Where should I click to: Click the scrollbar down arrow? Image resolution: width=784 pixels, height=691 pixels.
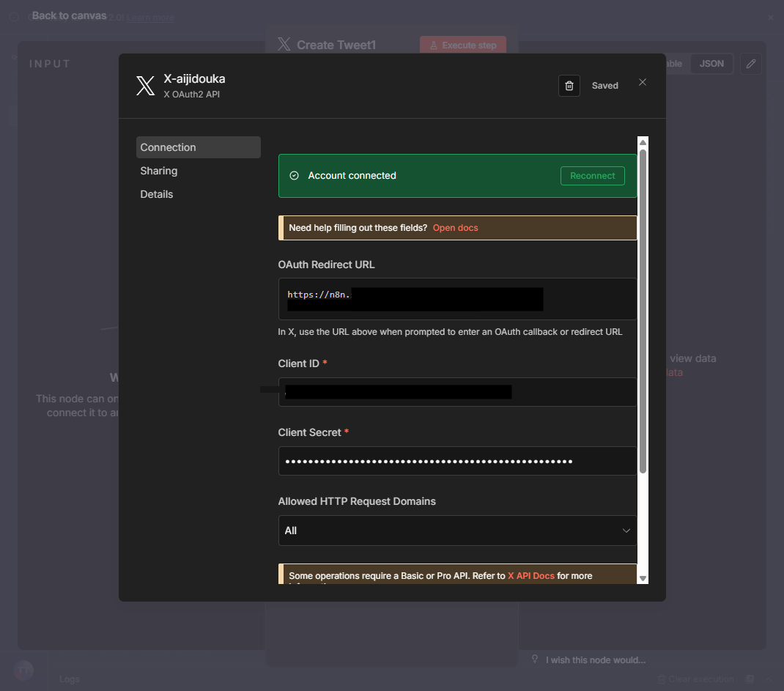pos(643,578)
